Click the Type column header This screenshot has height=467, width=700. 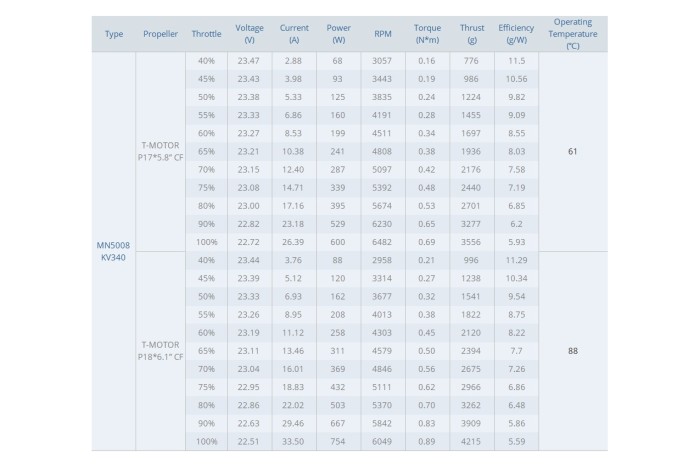tap(114, 34)
